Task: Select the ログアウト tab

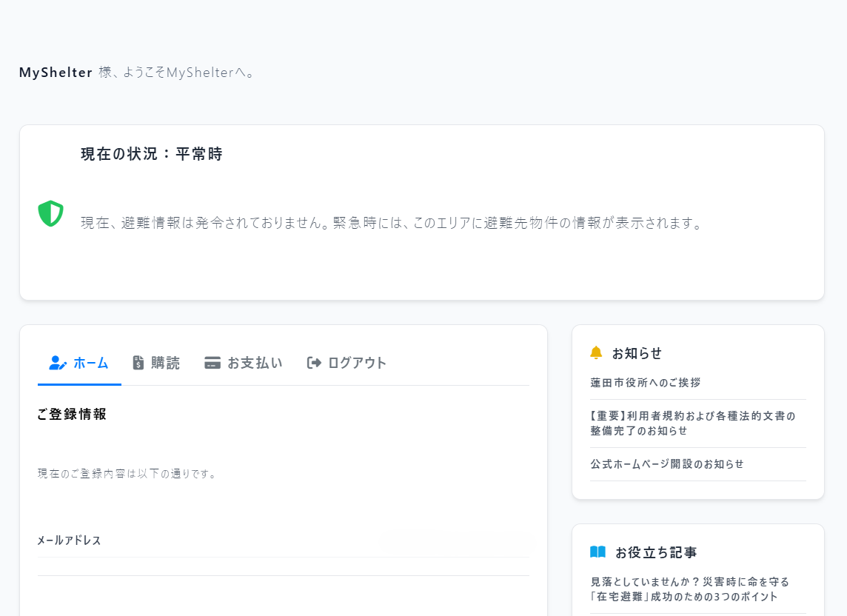Action: coord(346,363)
